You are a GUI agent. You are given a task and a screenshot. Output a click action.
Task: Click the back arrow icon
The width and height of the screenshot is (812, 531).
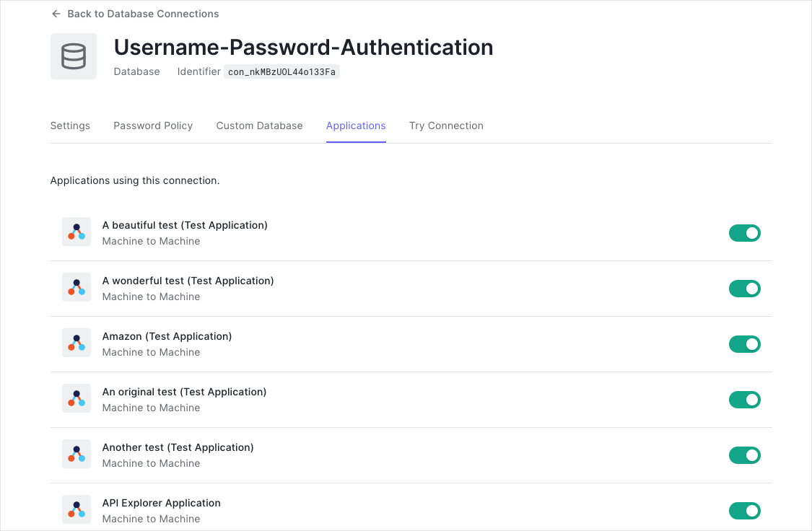coord(56,14)
